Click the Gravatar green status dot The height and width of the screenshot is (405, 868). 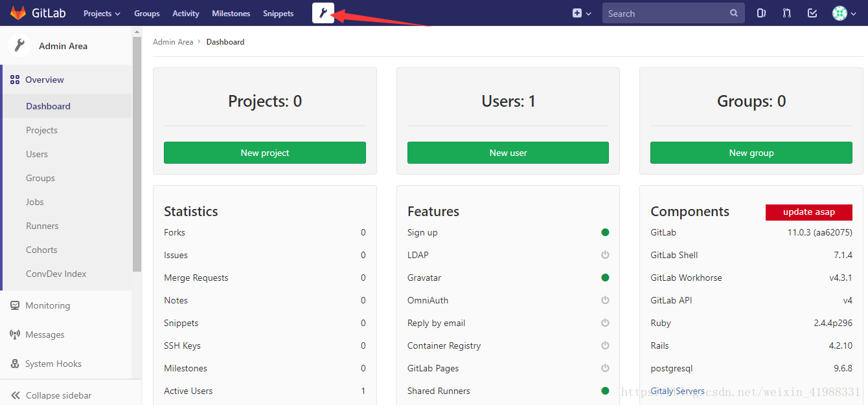(x=605, y=278)
